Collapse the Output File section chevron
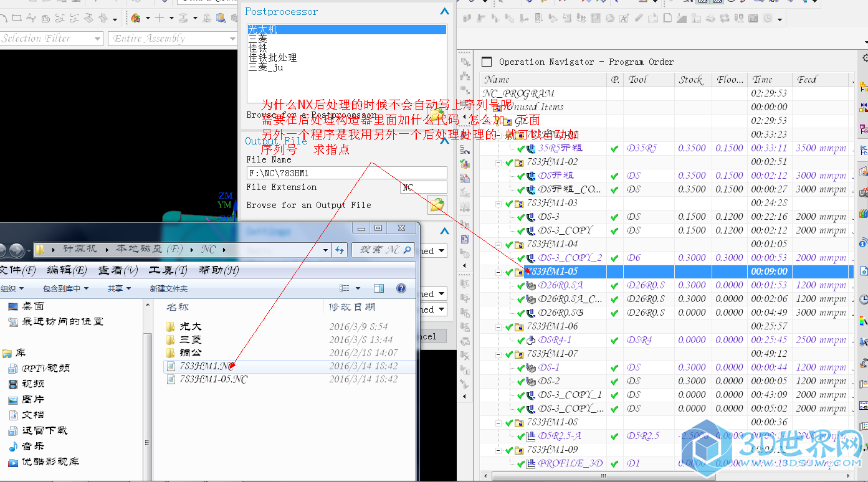 (444, 141)
